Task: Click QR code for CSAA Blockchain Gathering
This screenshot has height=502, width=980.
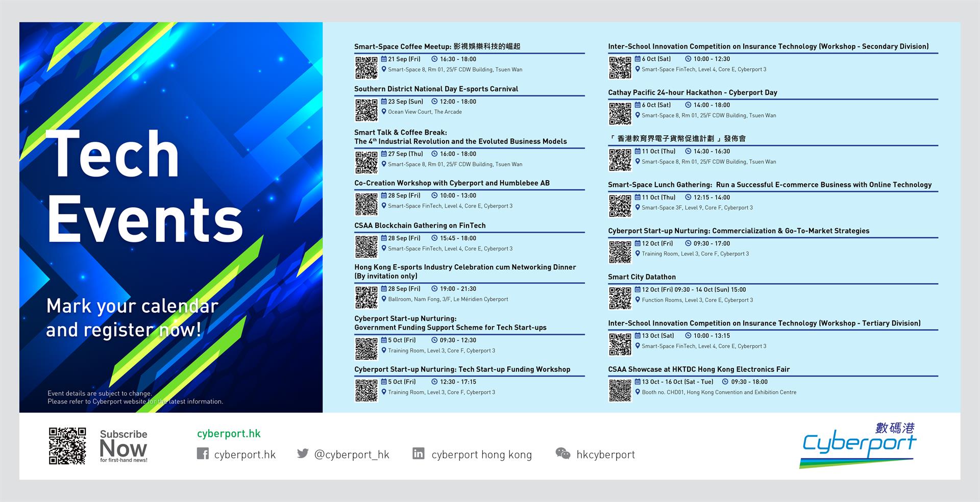Action: tap(366, 246)
